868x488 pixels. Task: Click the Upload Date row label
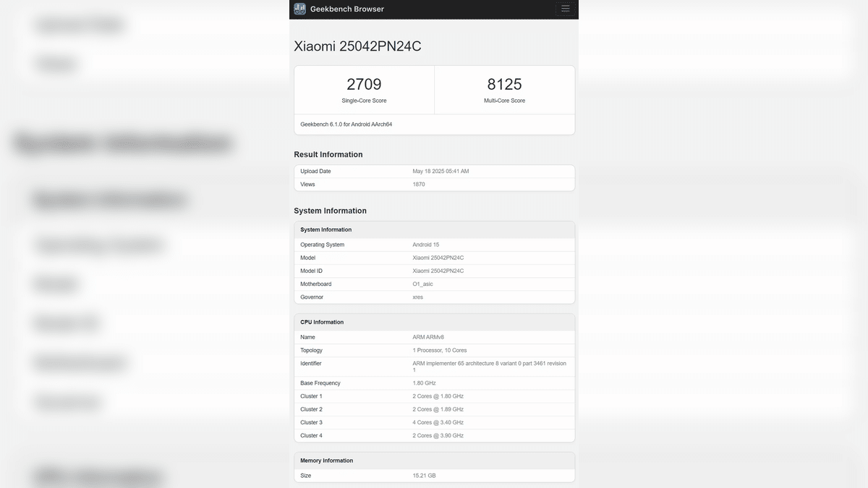[x=315, y=172]
